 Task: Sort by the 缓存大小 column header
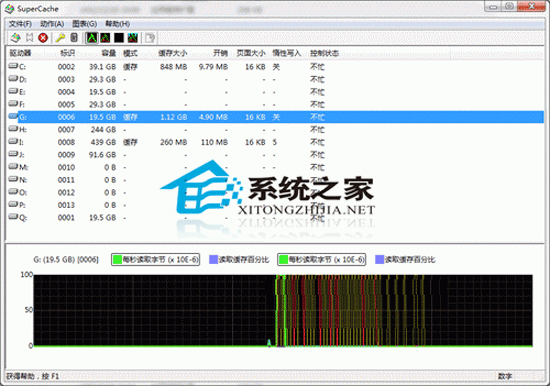(173, 53)
